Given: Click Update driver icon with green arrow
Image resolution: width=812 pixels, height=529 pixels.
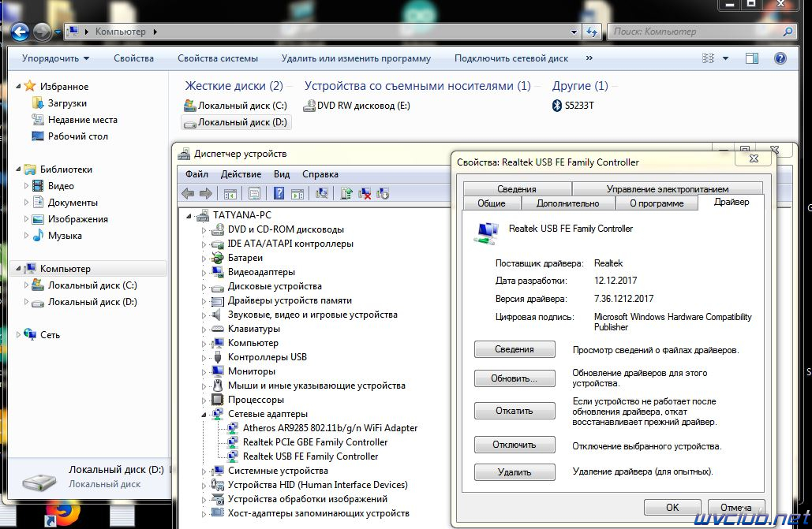Looking at the screenshot, I should click(346, 194).
